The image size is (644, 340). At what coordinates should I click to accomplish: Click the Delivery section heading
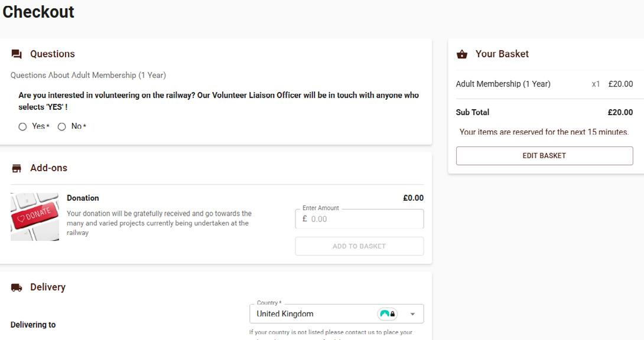coord(48,287)
